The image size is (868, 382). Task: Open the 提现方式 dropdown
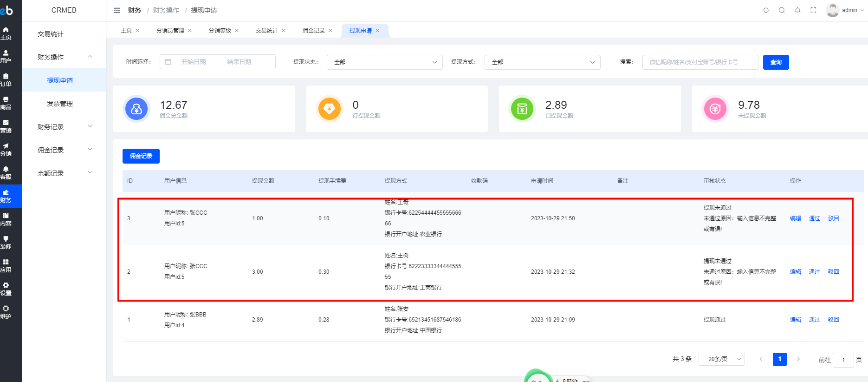(x=543, y=62)
